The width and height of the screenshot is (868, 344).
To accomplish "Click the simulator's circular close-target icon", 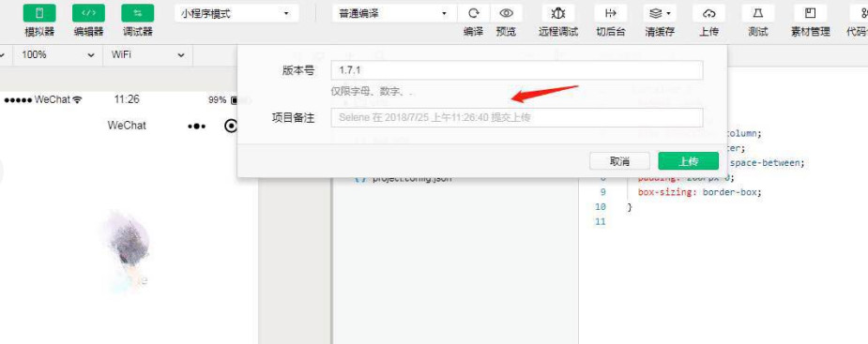I will click(231, 127).
